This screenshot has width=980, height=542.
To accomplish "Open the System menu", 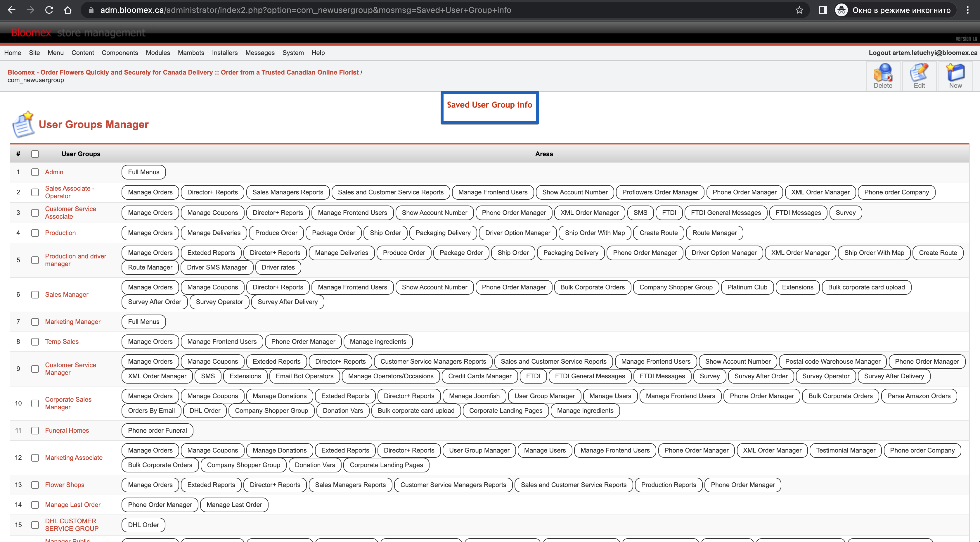I will coord(293,53).
